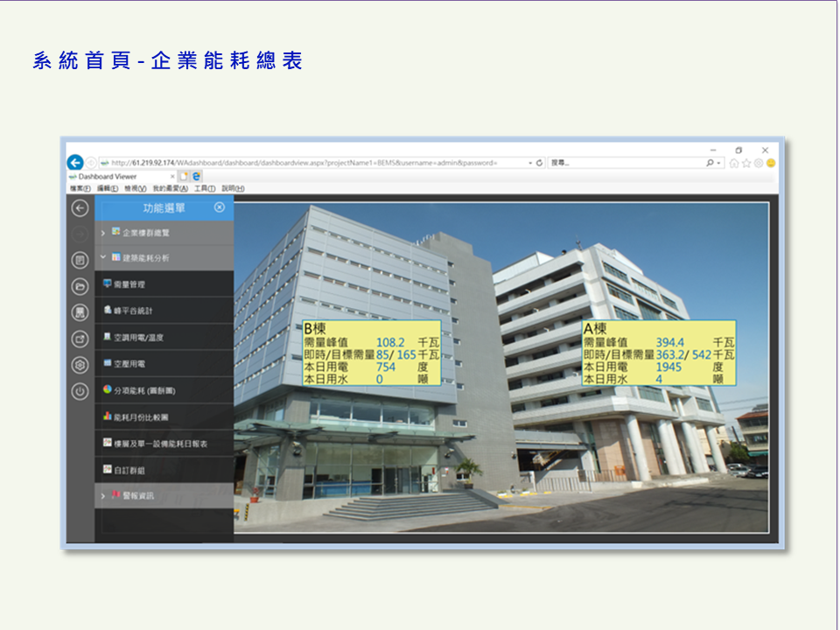Expand the 警報資訊 menu section
Screen dimensions: 840x630
137,496
